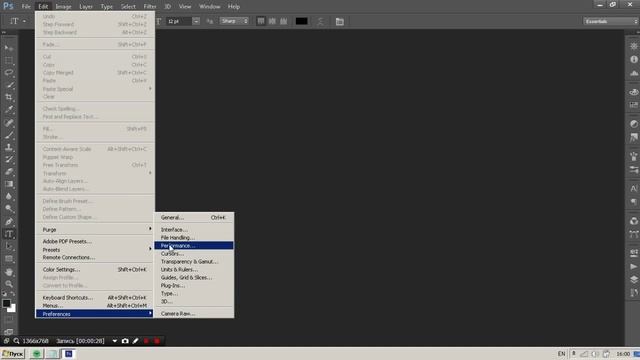This screenshot has width=640, height=360.
Task: Click the Photoshop taskbar button
Action: pos(69,354)
